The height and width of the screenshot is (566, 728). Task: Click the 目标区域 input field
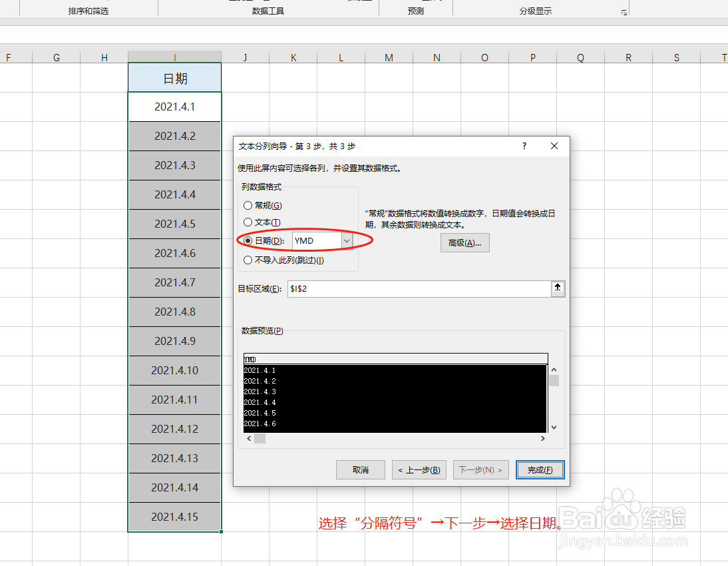[419, 288]
